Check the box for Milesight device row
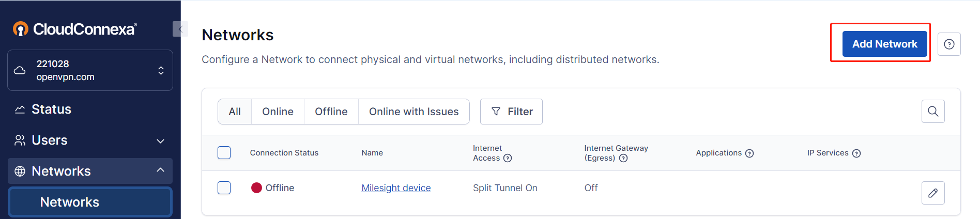The width and height of the screenshot is (980, 219). pos(224,187)
